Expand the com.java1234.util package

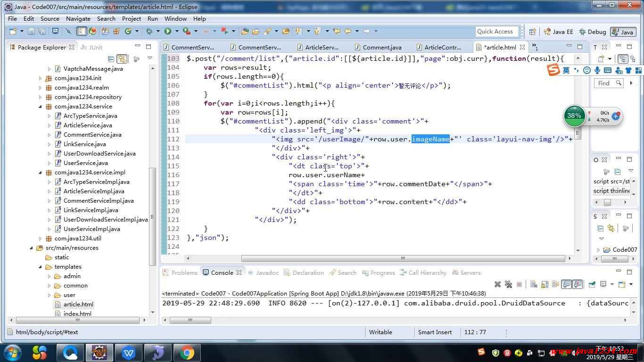click(x=41, y=239)
